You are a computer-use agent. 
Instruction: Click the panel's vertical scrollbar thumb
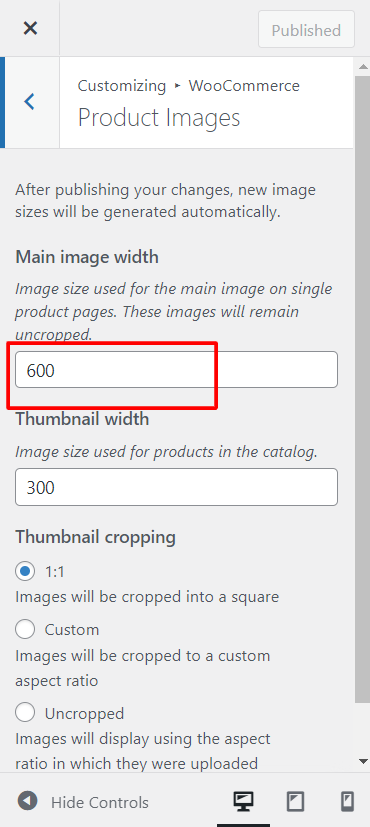[363, 389]
